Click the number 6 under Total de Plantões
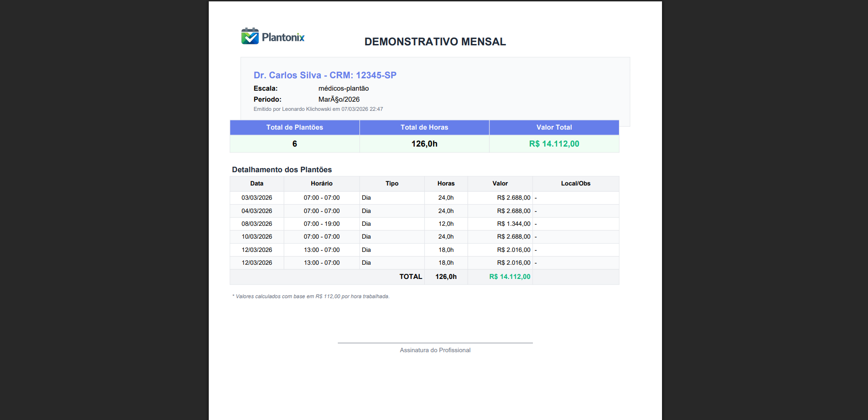 [x=294, y=144]
